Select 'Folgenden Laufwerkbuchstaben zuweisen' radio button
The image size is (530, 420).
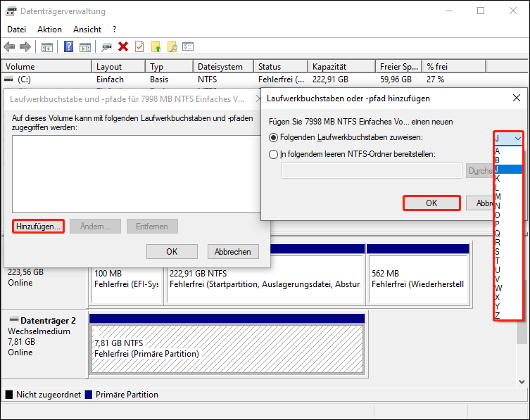tap(274, 137)
